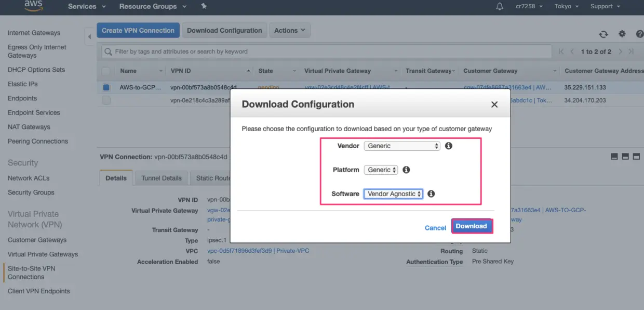Viewport: 644px width, 310px height.
Task: Open the cr7258 account menu
Action: (x=529, y=6)
